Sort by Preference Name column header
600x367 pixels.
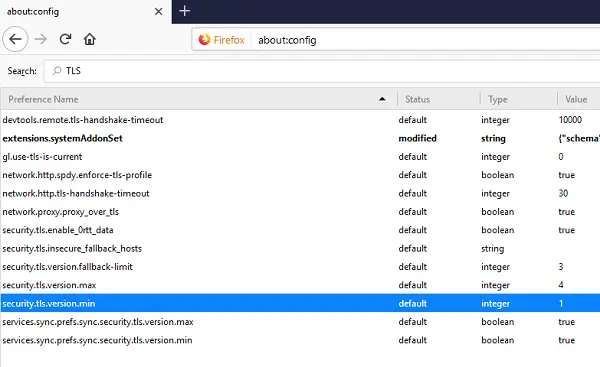click(198, 99)
